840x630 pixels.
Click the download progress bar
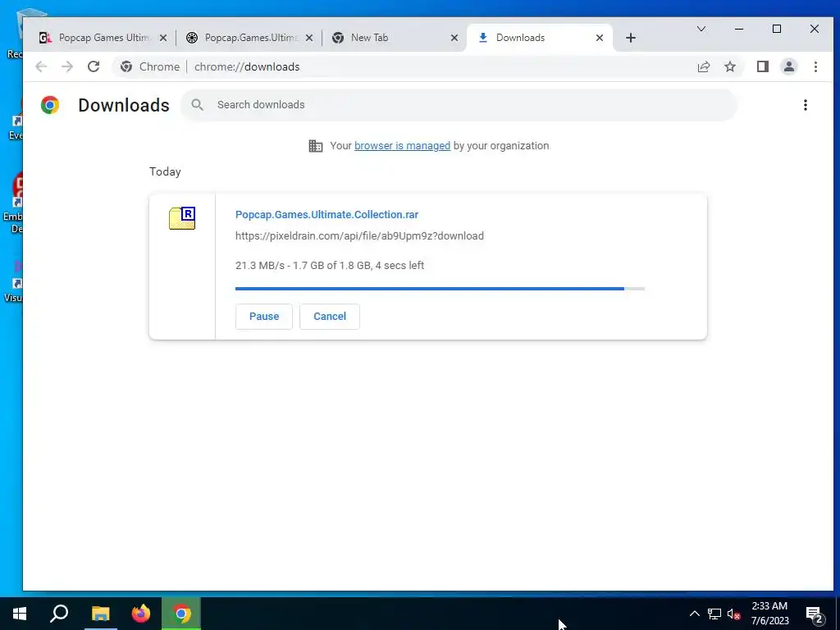[440, 289]
